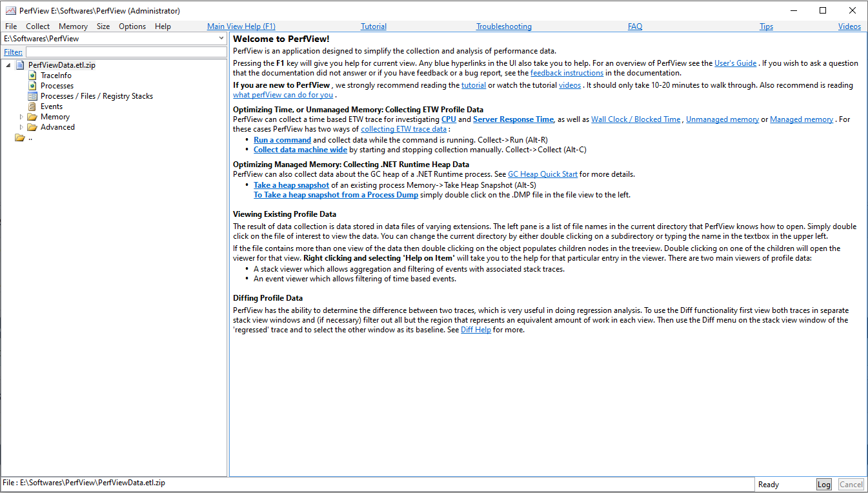Click 'Collect data machine wide' link
This screenshot has height=493, width=868.
click(x=300, y=150)
